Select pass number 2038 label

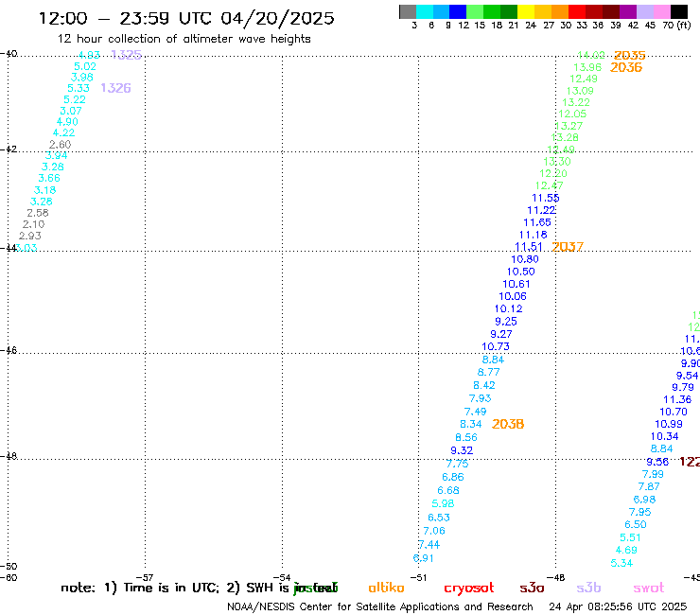(x=508, y=424)
